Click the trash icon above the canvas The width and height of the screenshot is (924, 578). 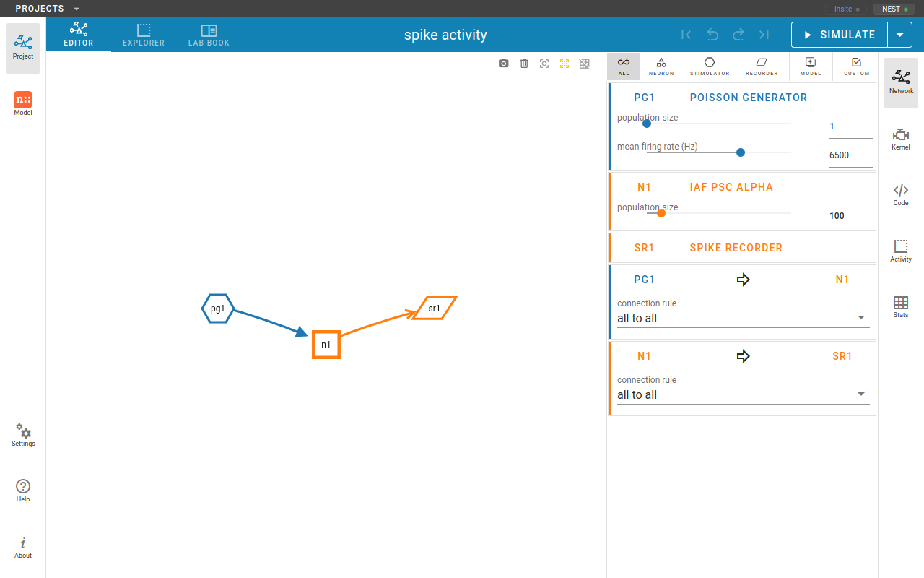click(524, 64)
